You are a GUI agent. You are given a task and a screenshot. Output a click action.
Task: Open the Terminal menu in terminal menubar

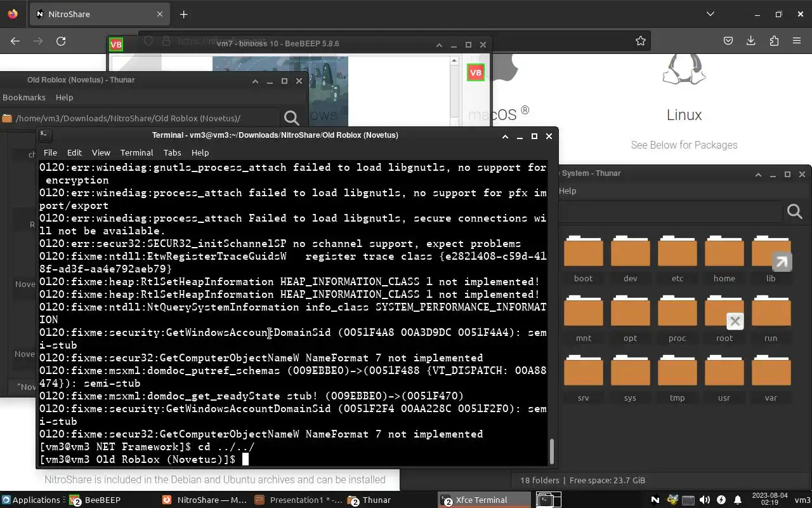pyautogui.click(x=137, y=152)
